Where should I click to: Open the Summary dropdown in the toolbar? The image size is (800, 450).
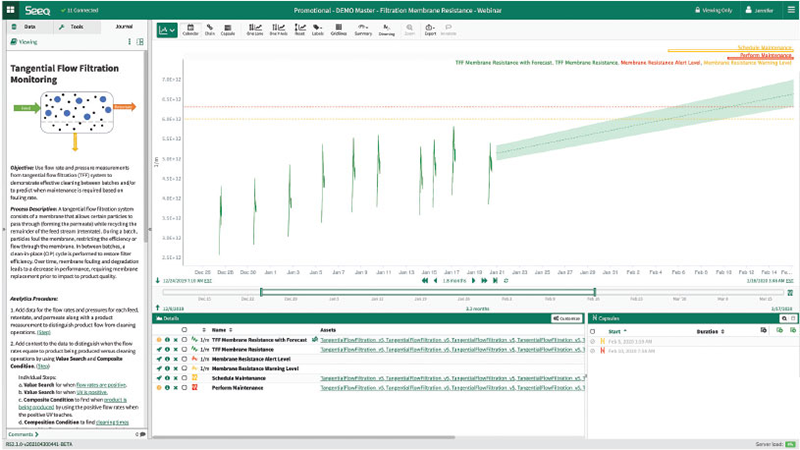click(x=363, y=30)
